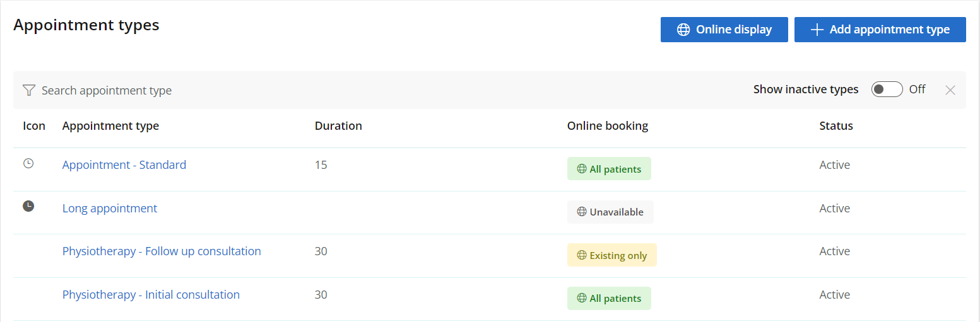Image resolution: width=980 pixels, height=322 pixels.
Task: Click filled clock icon for Long appointment
Action: click(x=28, y=205)
